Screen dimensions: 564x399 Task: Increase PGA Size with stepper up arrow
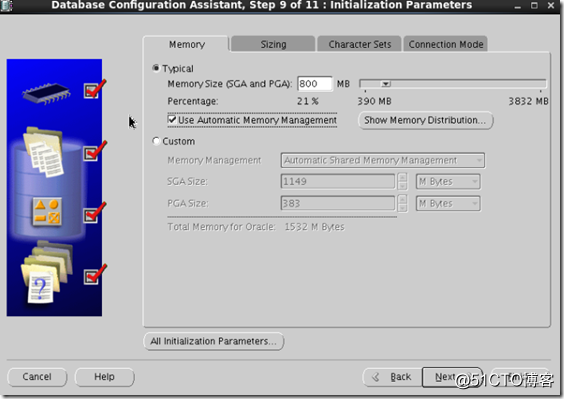tap(402, 199)
